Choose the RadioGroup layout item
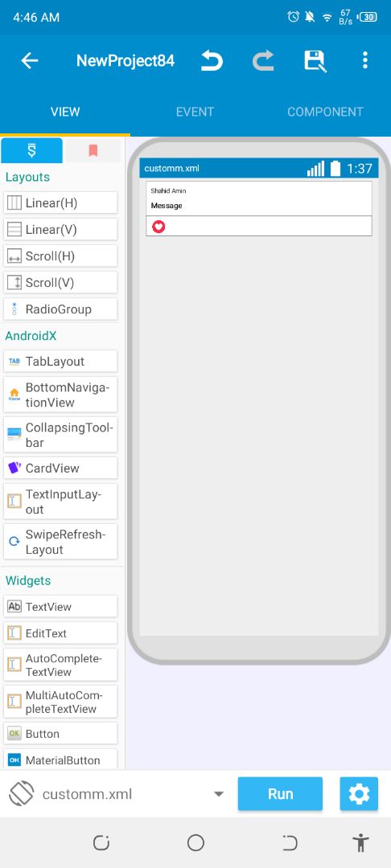This screenshot has width=391, height=868. coord(60,309)
